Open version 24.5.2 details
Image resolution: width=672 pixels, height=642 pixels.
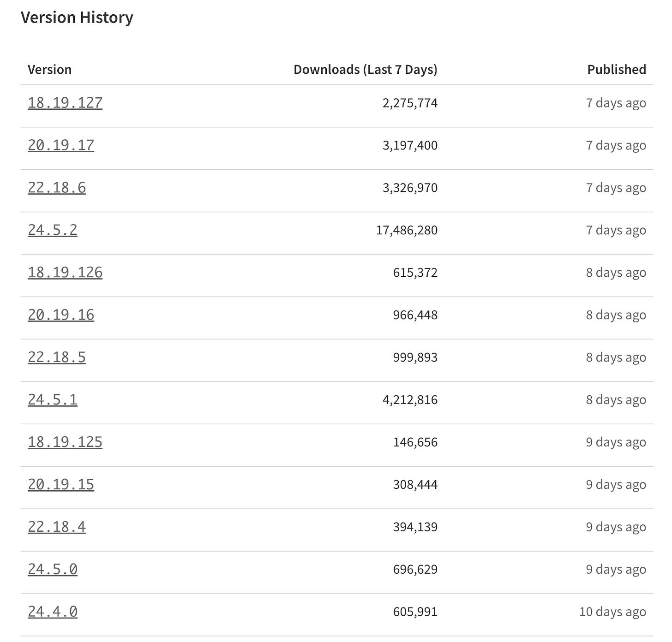click(53, 230)
